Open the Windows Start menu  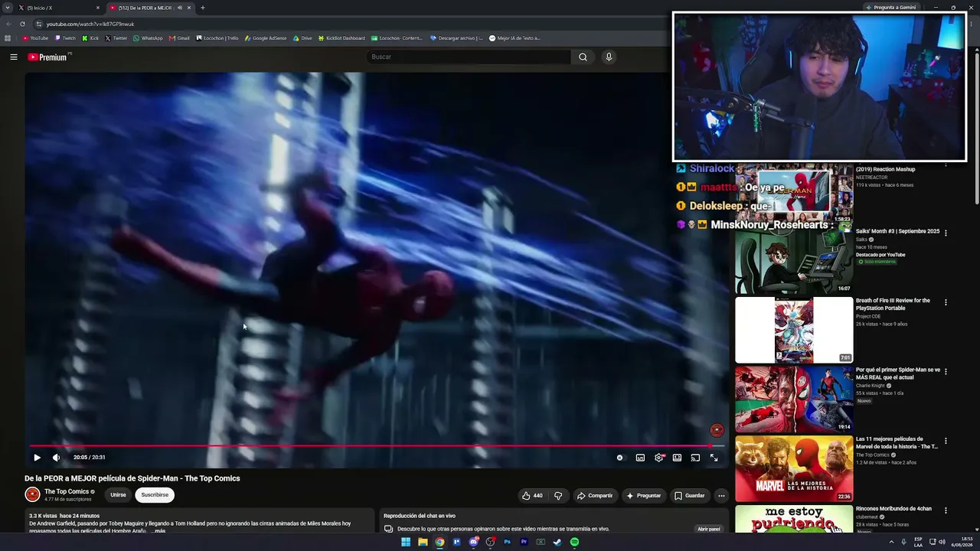click(x=406, y=542)
